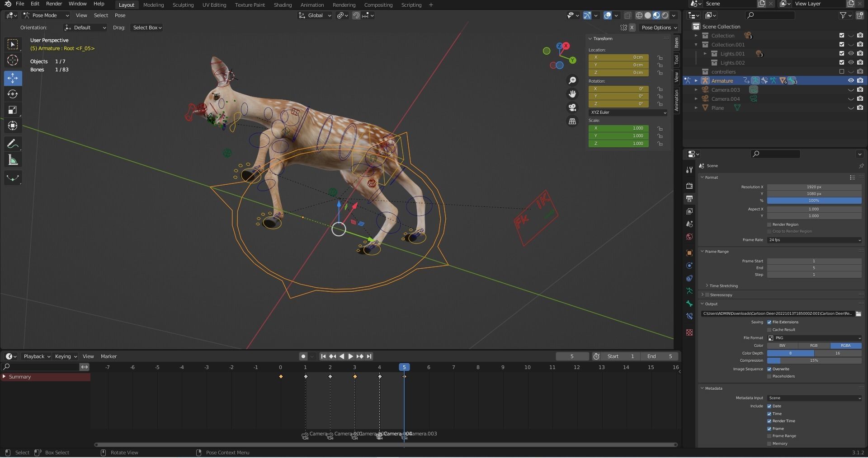Activate the Transform tool

coord(13,126)
